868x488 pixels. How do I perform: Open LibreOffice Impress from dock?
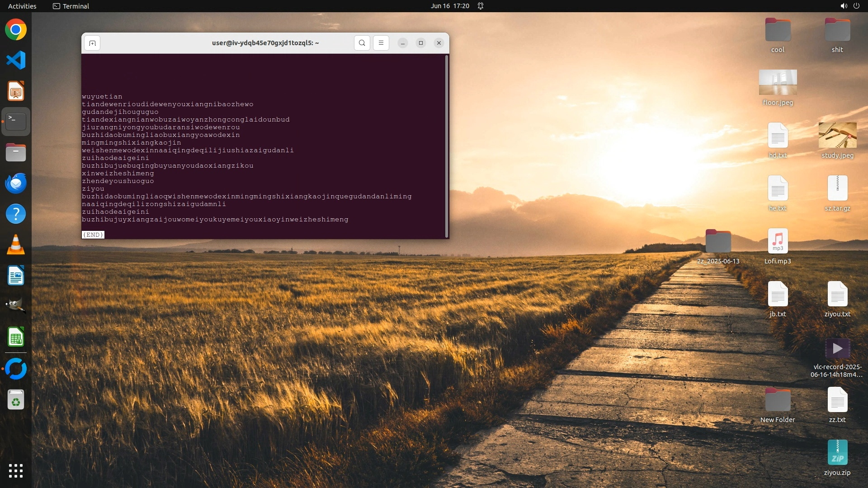tap(16, 91)
